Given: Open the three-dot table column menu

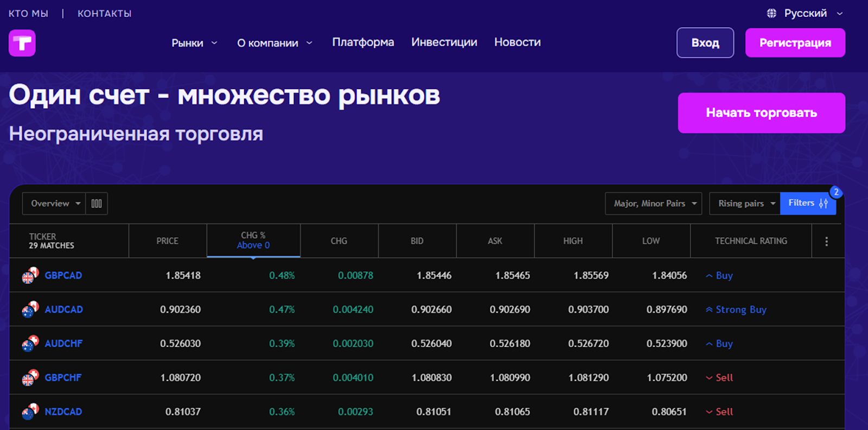Looking at the screenshot, I should 826,241.
